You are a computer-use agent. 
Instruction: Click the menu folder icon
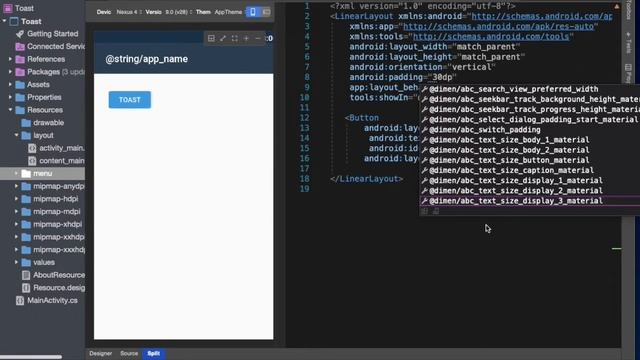pyautogui.click(x=26, y=173)
